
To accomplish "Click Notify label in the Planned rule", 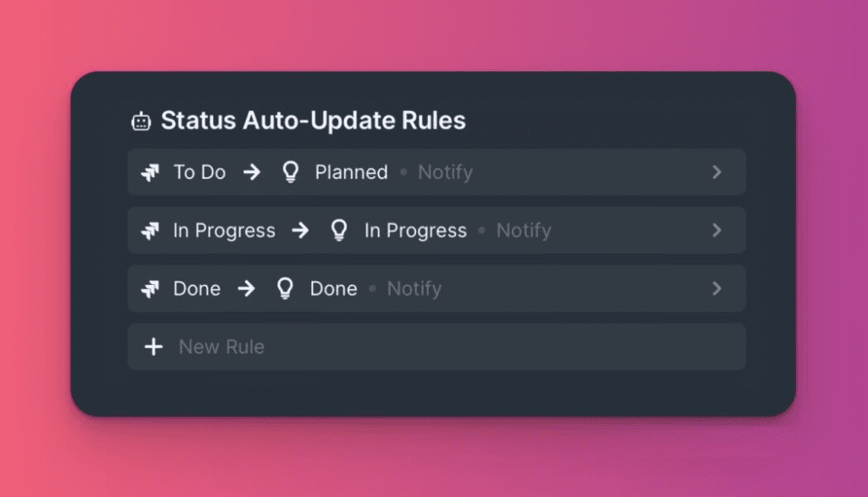I will [446, 172].
